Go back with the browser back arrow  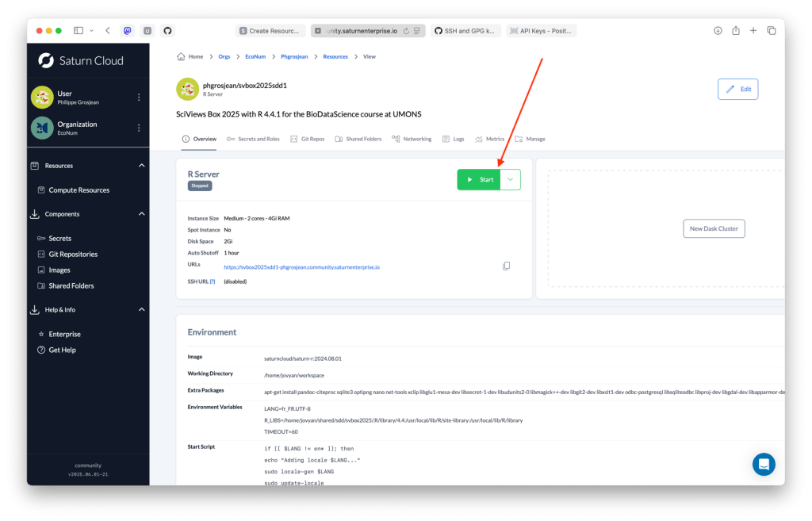point(108,31)
